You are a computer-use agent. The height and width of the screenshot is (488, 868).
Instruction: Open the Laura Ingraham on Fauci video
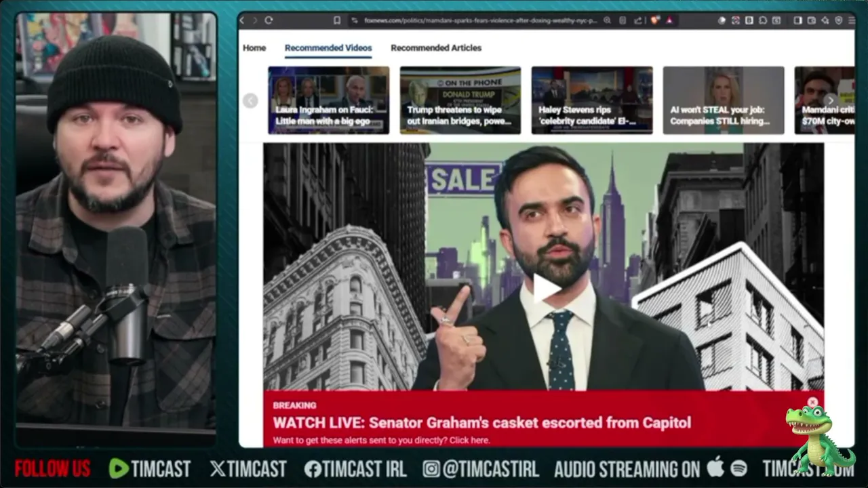[329, 100]
